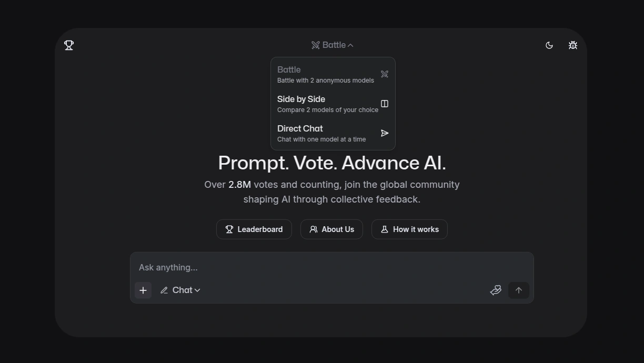Open the About Us button
The width and height of the screenshot is (644, 363).
pos(331,229)
